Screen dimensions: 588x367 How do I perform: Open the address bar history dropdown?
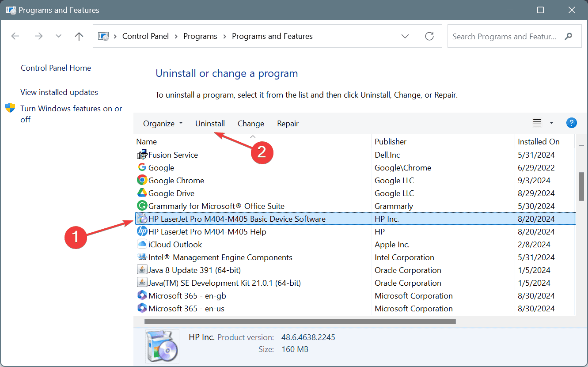(x=405, y=36)
